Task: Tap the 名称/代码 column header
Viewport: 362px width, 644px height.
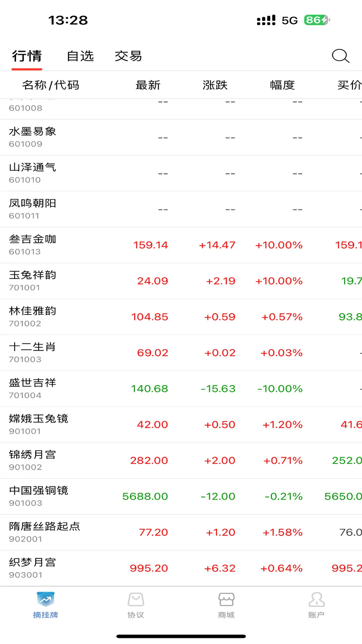Action: (51, 85)
